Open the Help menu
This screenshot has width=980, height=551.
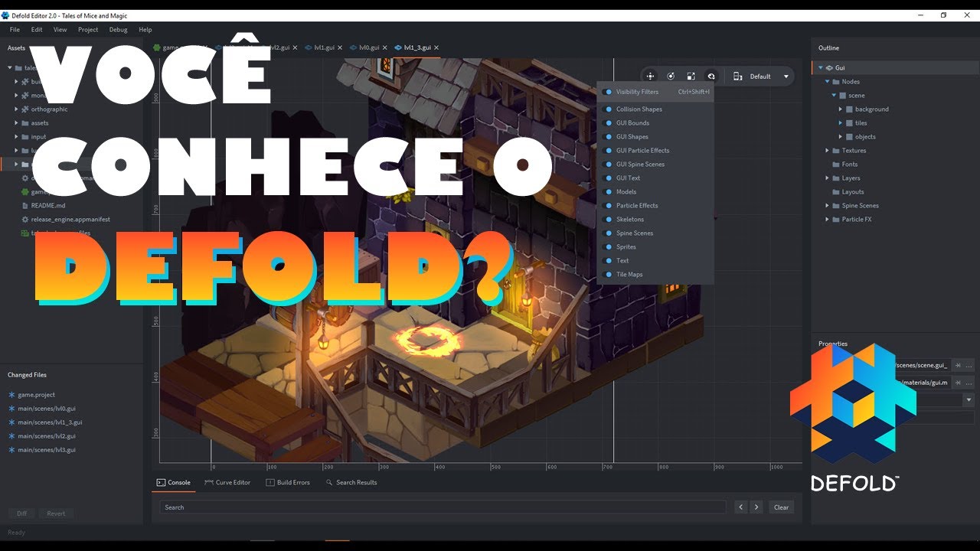click(145, 30)
